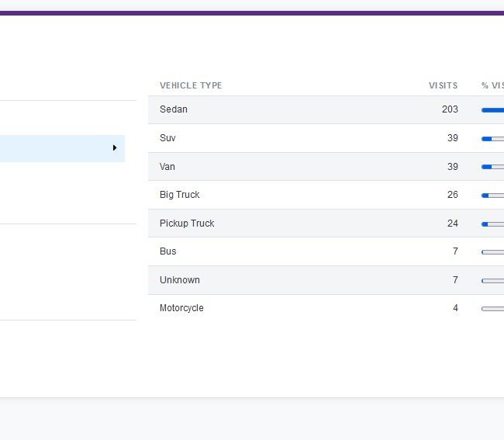Sort by the % VISITS column header
This screenshot has height=440, width=504.
pyautogui.click(x=492, y=85)
